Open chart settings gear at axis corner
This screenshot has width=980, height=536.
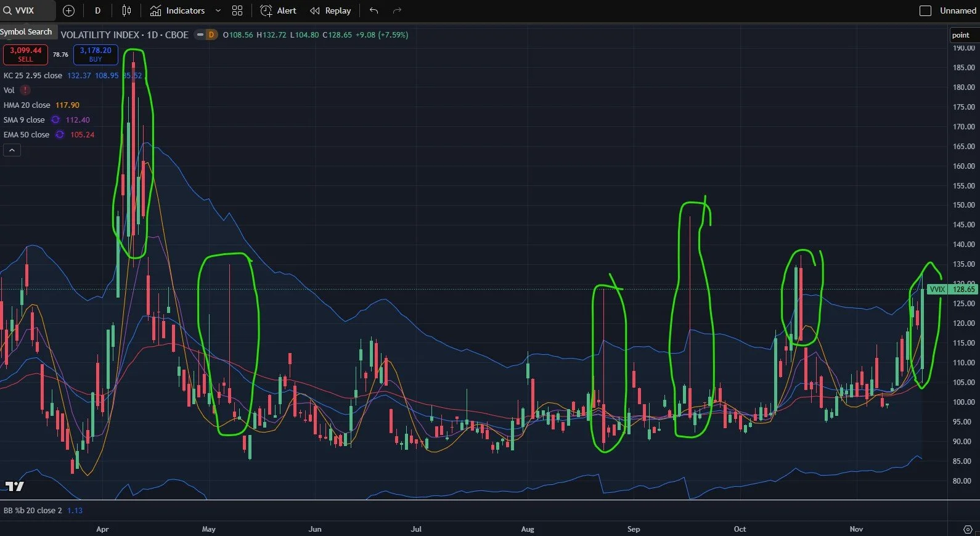pos(968,529)
